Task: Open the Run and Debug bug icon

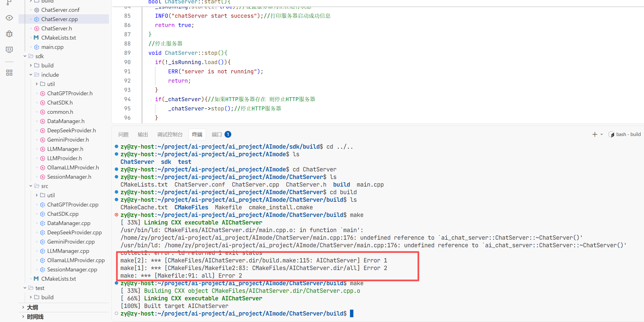Action: click(9, 34)
